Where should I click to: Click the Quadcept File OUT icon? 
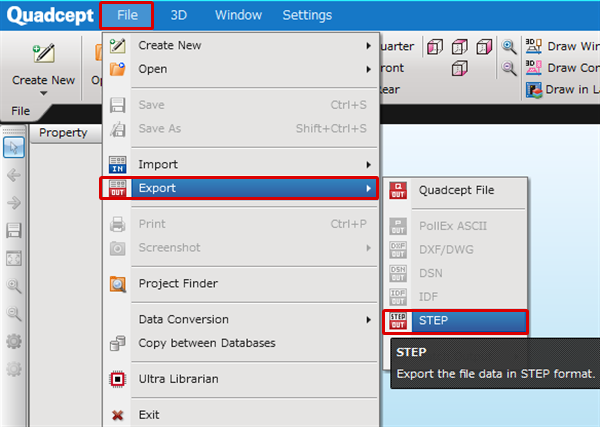click(398, 190)
